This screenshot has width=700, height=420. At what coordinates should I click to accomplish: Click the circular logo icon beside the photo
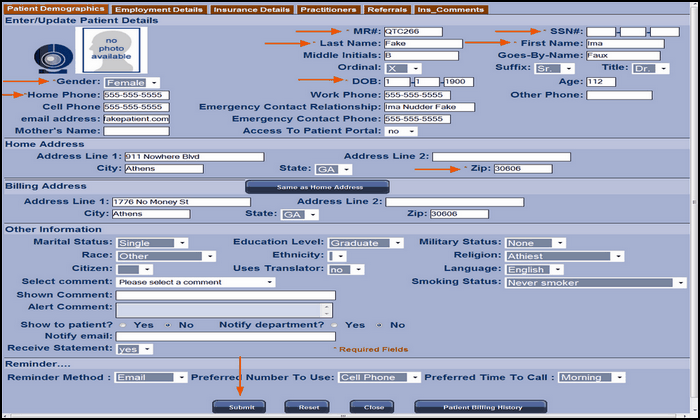click(46, 57)
